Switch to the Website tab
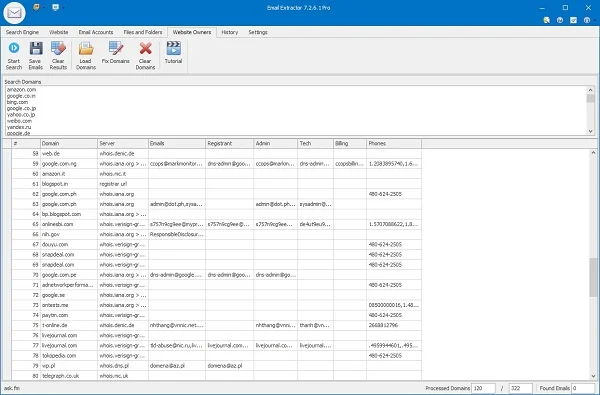Viewport: 600px width, 395px height. pos(59,32)
